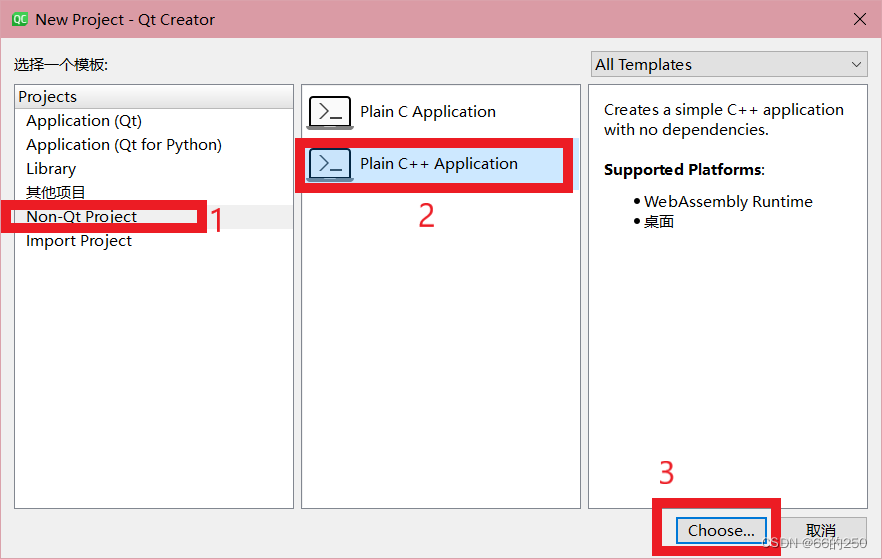Click the Choose... button
The image size is (882, 559).
click(x=721, y=530)
